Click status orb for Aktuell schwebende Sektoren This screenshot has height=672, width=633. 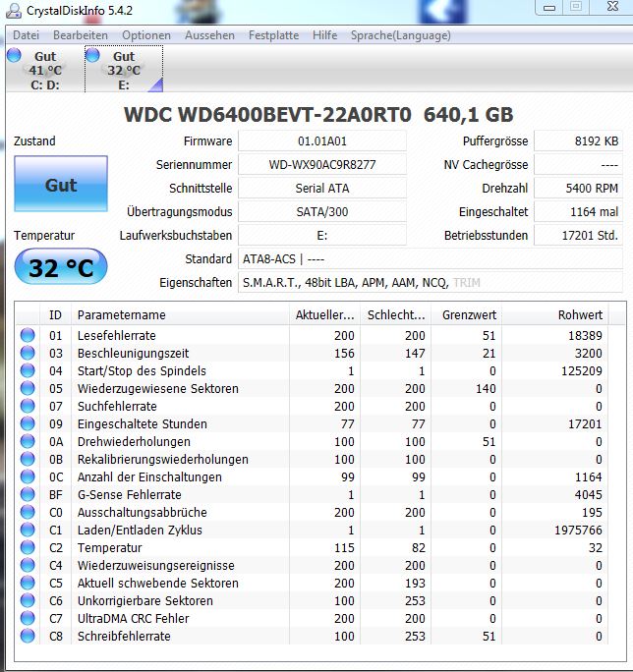pyautogui.click(x=28, y=583)
